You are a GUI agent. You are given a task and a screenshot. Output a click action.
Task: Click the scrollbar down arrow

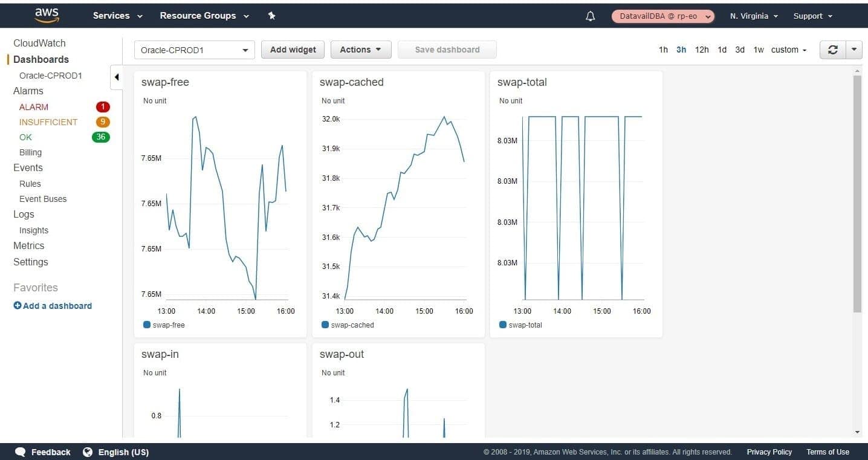pyautogui.click(x=857, y=432)
